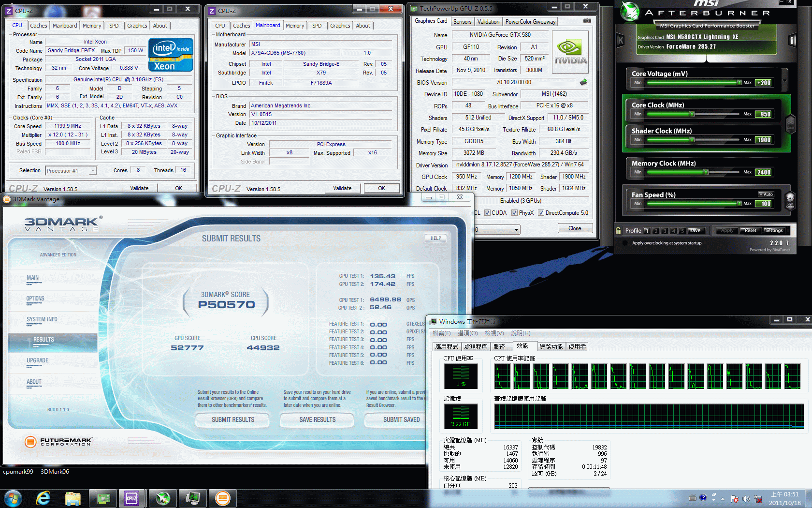Click the network tray icon

(x=758, y=499)
